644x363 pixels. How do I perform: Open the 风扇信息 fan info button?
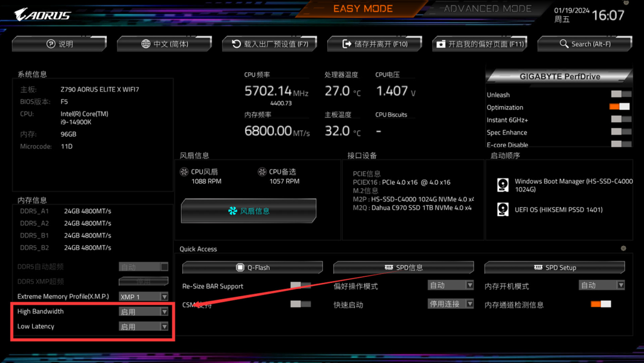[x=249, y=211]
